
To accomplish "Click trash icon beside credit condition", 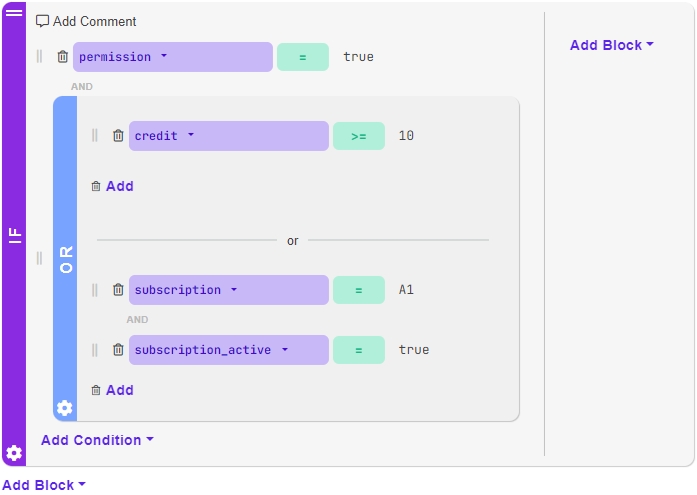I will coord(118,136).
